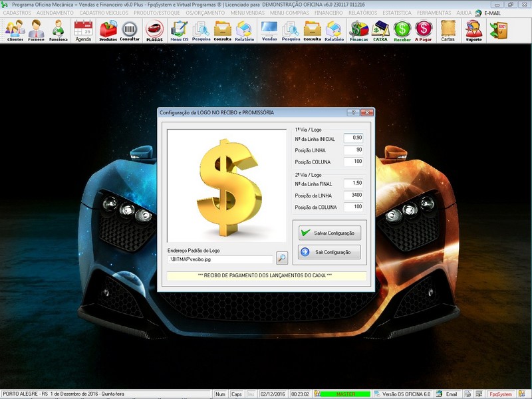
Task: Click the dialog help question mark button
Action: 353,112
